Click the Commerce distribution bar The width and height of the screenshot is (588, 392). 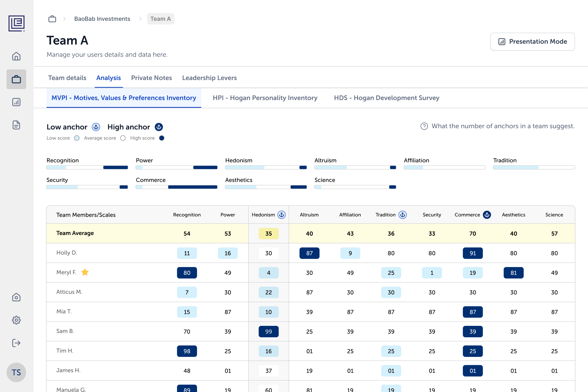[x=176, y=187]
